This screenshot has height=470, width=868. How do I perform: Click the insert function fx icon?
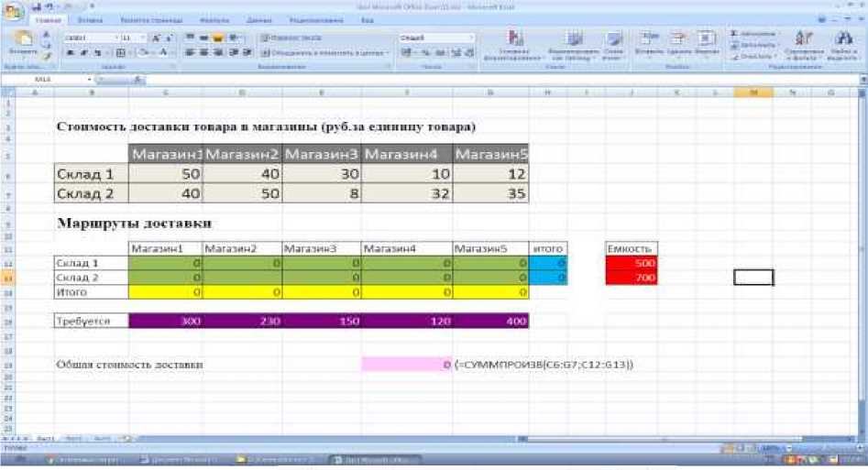137,80
